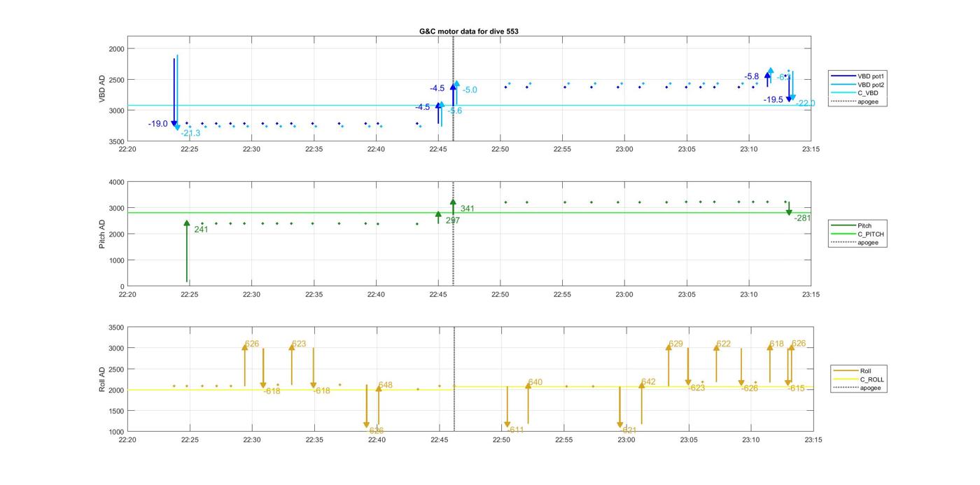Click the '-615' roll annotation
Screen dimensions: 980x485
pyautogui.click(x=797, y=388)
